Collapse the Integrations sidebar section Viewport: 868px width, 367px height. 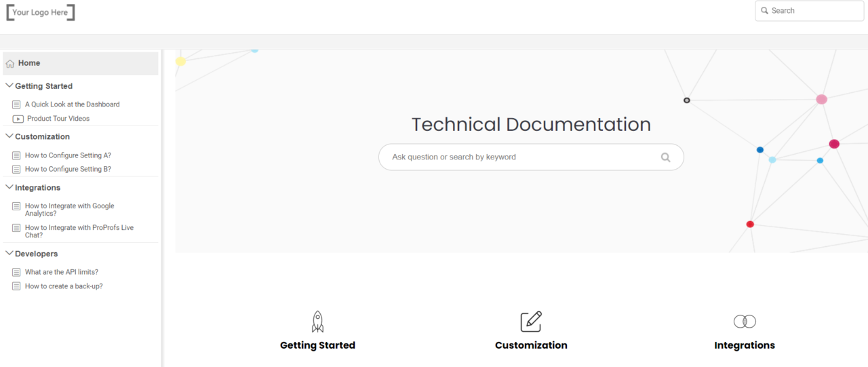point(9,187)
